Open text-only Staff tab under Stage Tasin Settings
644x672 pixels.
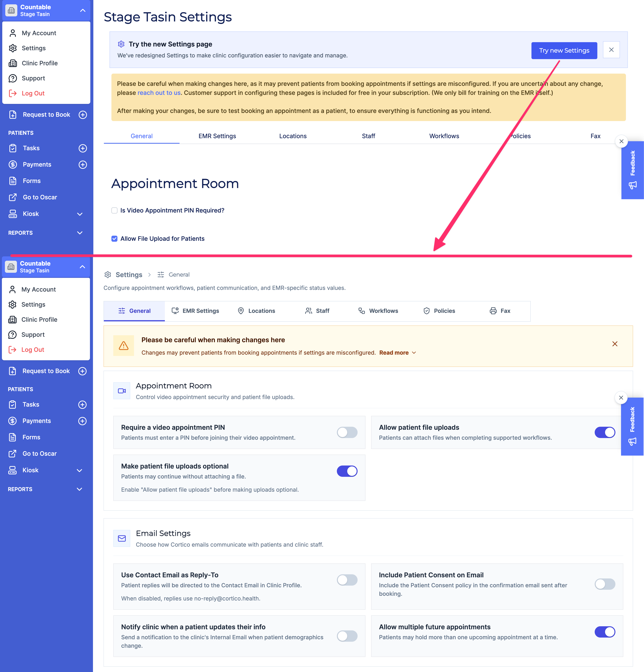pyautogui.click(x=368, y=136)
